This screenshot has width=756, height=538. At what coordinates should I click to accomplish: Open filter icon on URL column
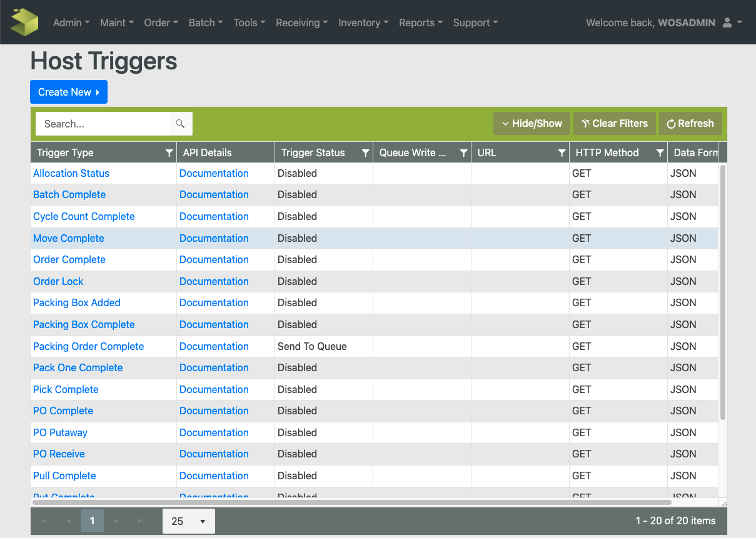(x=562, y=153)
